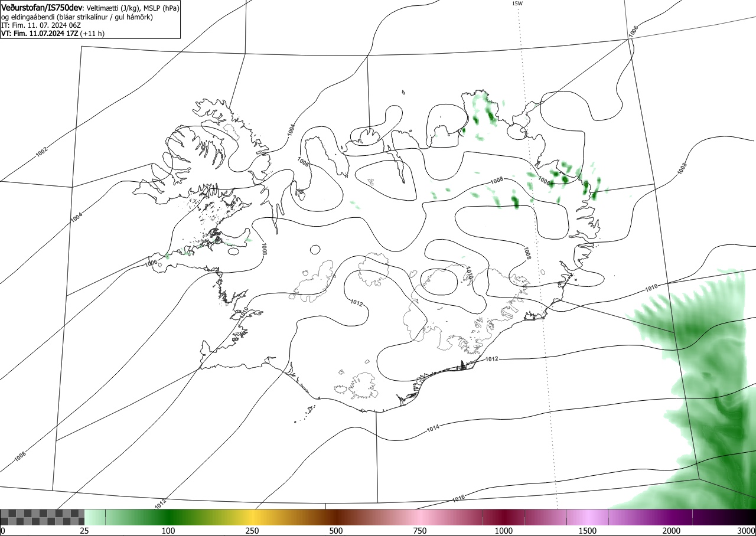Click the 1014 isobar label
This screenshot has height=536, width=756.
coord(433,429)
